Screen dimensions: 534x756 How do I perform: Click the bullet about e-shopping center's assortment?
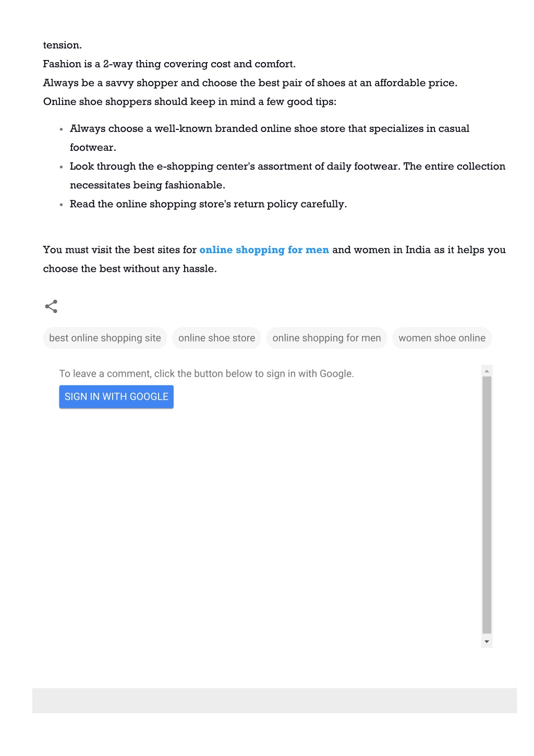[x=287, y=176]
